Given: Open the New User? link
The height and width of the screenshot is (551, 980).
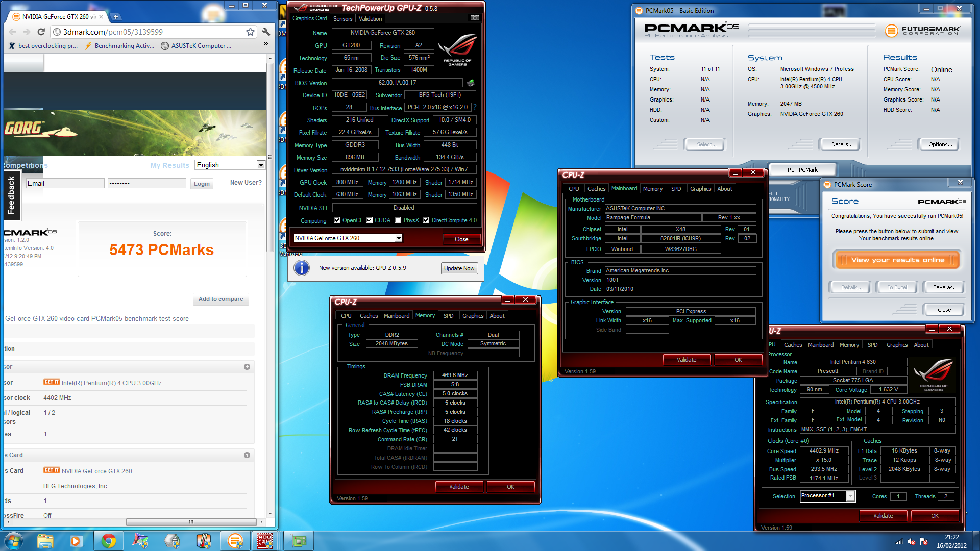Looking at the screenshot, I should pos(246,183).
